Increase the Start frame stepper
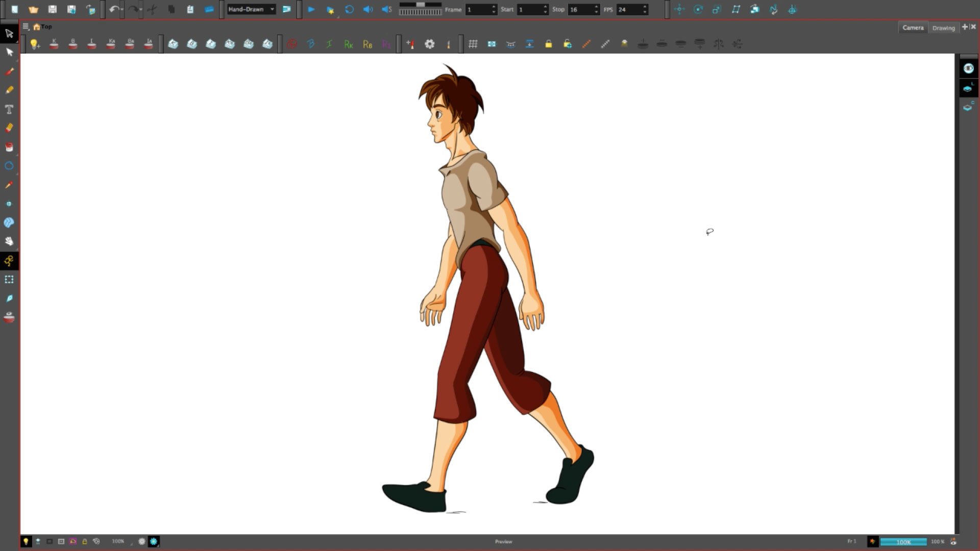 [x=545, y=7]
